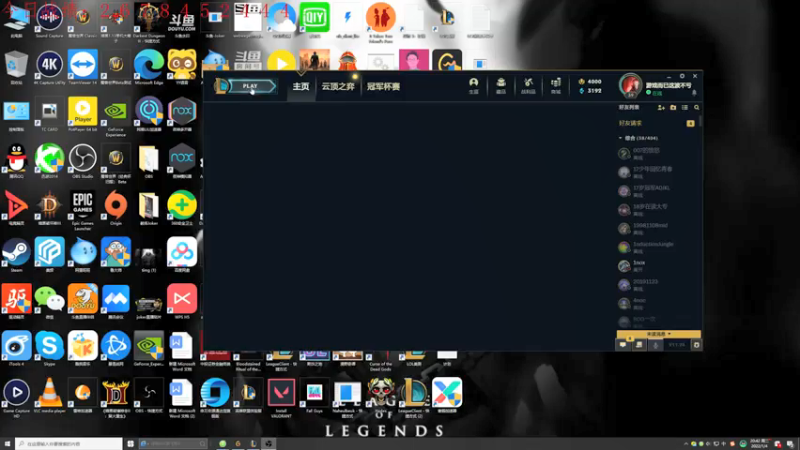The height and width of the screenshot is (450, 800).
Task: Open the Install VALORANT desktop icon
Action: [281, 398]
